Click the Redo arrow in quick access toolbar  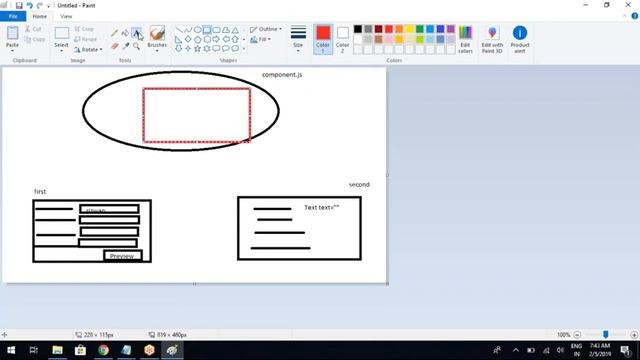click(40, 5)
